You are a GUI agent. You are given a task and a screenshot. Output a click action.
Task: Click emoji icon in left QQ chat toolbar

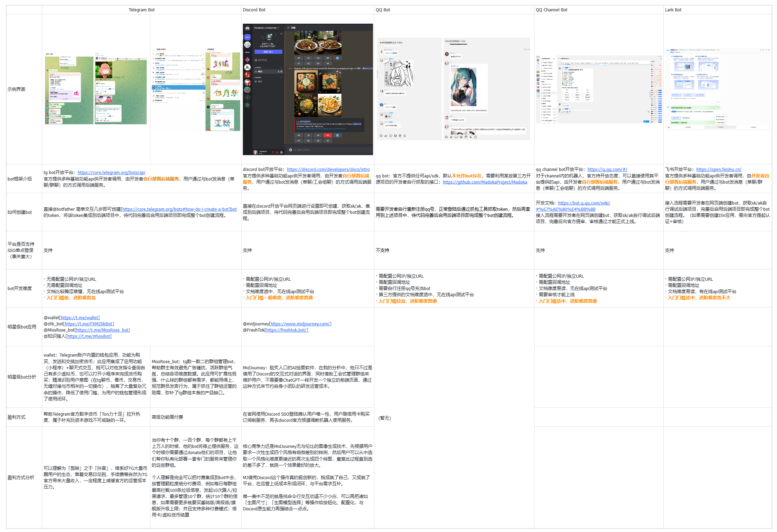point(381,136)
